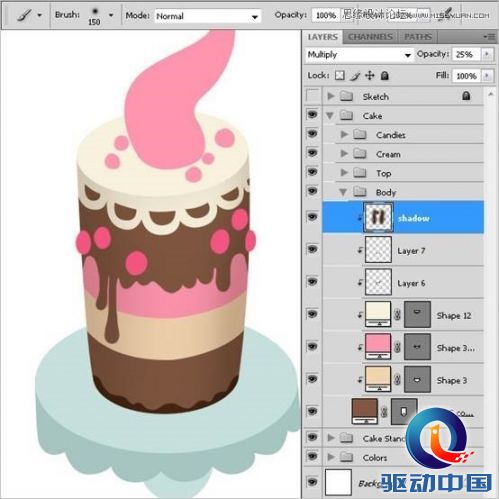This screenshot has height=499, width=499.
Task: Expand the Colors group
Action: tap(330, 457)
